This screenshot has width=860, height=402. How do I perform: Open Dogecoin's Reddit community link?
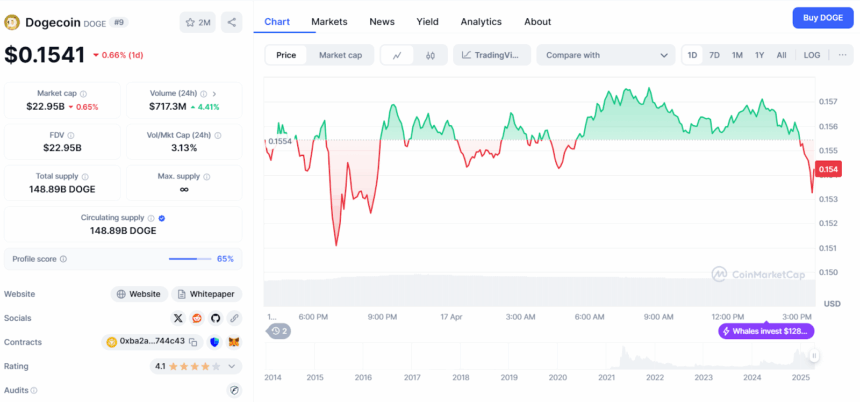point(197,318)
